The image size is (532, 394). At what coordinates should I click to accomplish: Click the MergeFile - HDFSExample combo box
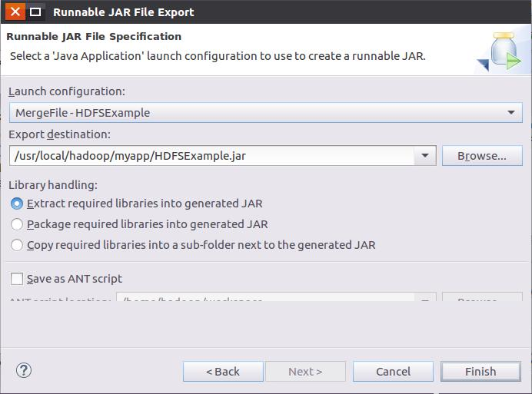coord(266,113)
